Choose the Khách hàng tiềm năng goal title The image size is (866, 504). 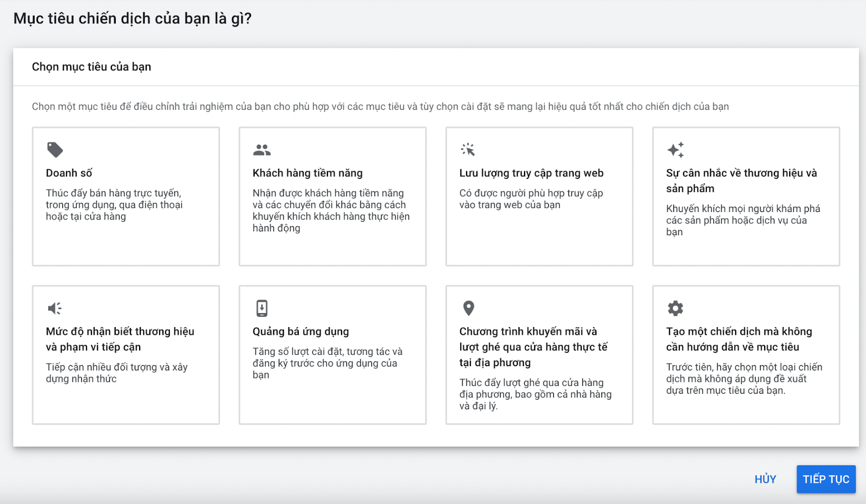[307, 173]
